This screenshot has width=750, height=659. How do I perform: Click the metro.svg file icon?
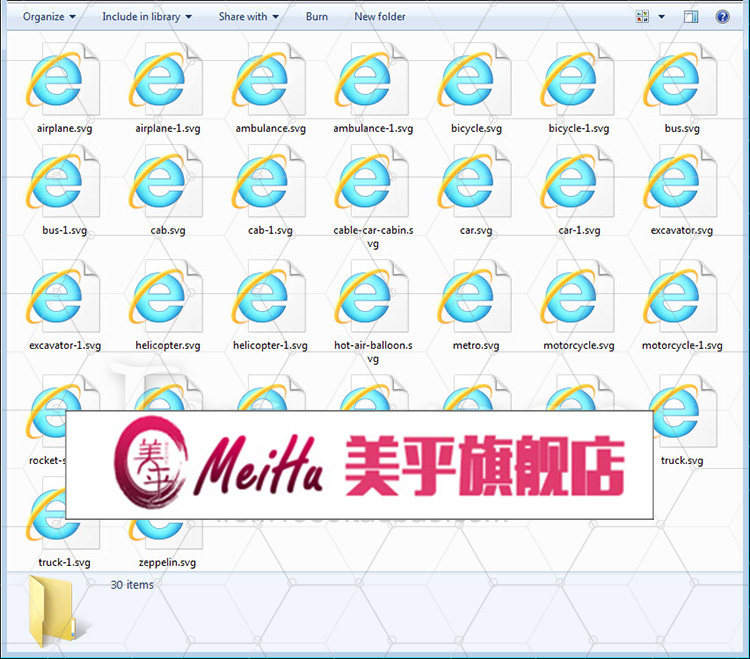474,297
